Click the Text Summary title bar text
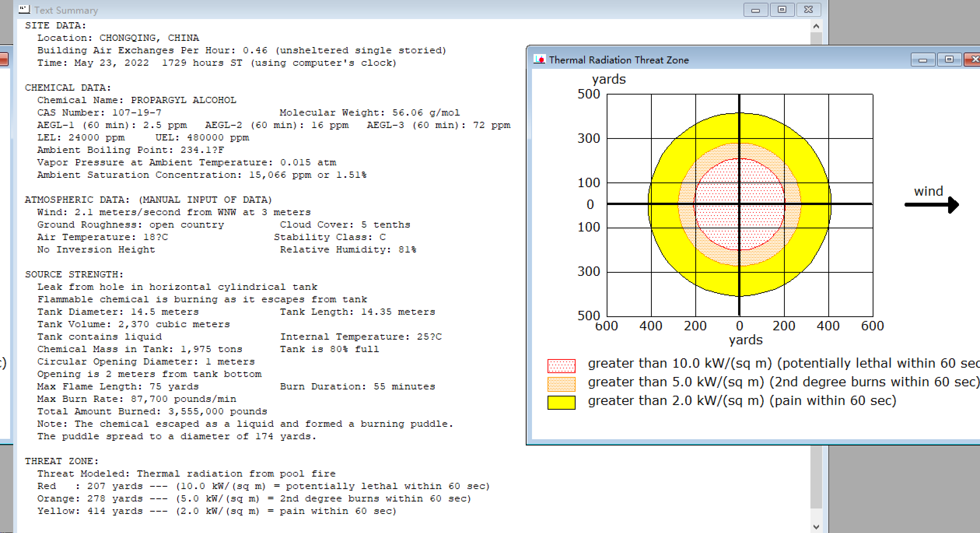 point(66,11)
